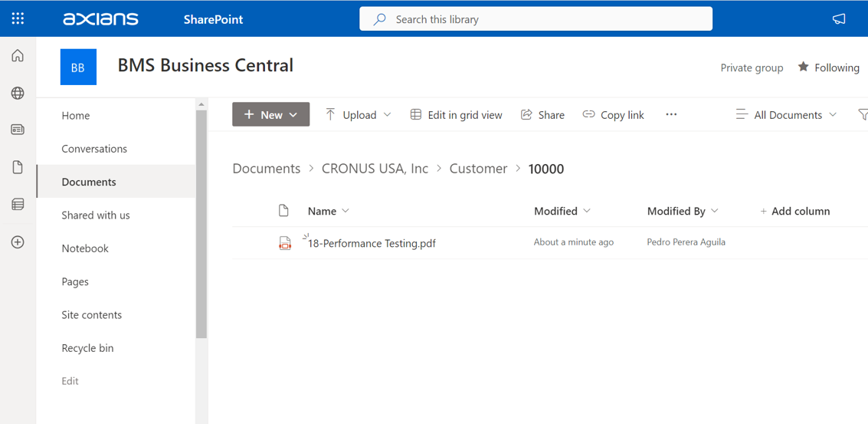Image resolution: width=868 pixels, height=424 pixels.
Task: Click the megaphone icon in header
Action: click(x=839, y=19)
